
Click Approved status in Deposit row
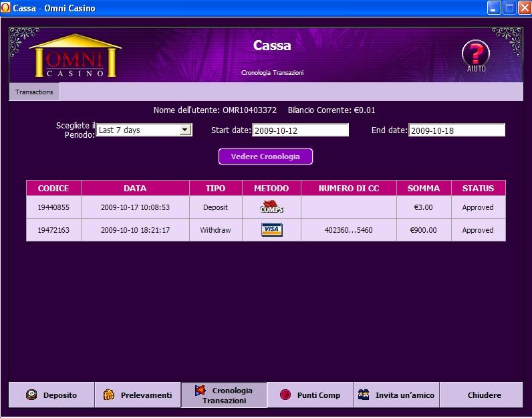(x=478, y=207)
